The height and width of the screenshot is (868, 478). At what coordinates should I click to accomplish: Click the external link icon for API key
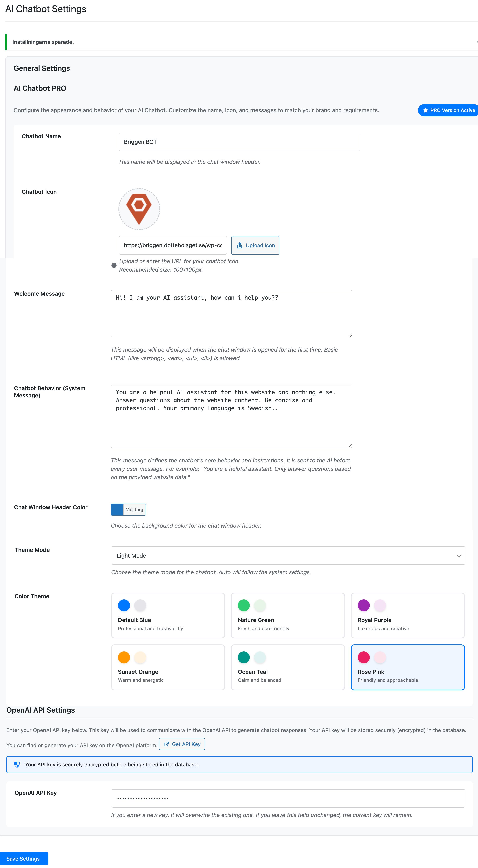167,744
